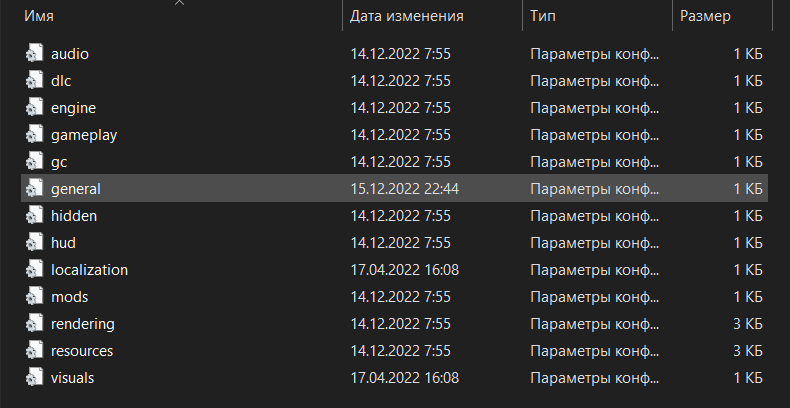Click the resources file icon

coord(36,350)
